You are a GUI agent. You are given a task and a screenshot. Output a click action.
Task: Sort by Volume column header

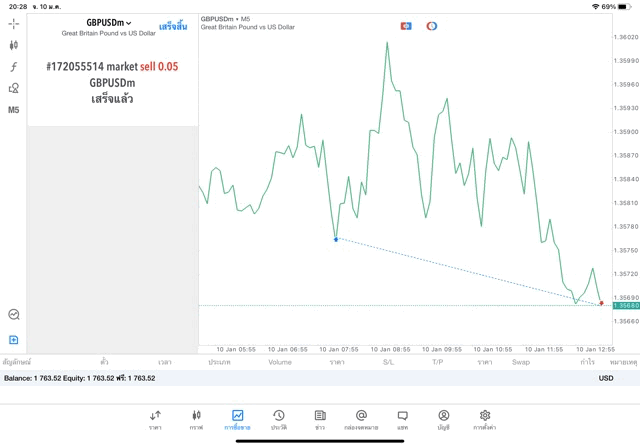(280, 362)
